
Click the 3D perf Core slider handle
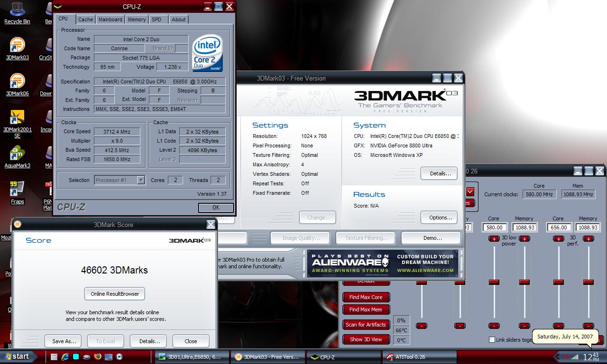558,282
